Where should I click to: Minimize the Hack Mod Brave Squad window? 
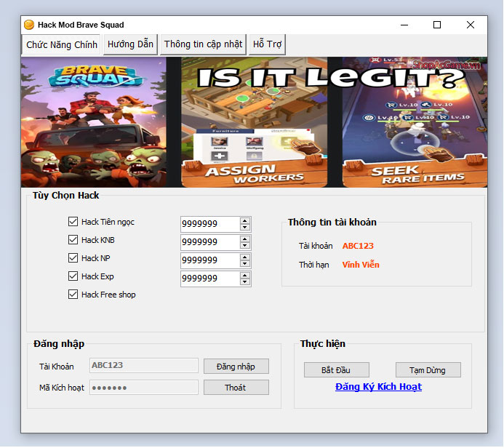[x=404, y=25]
